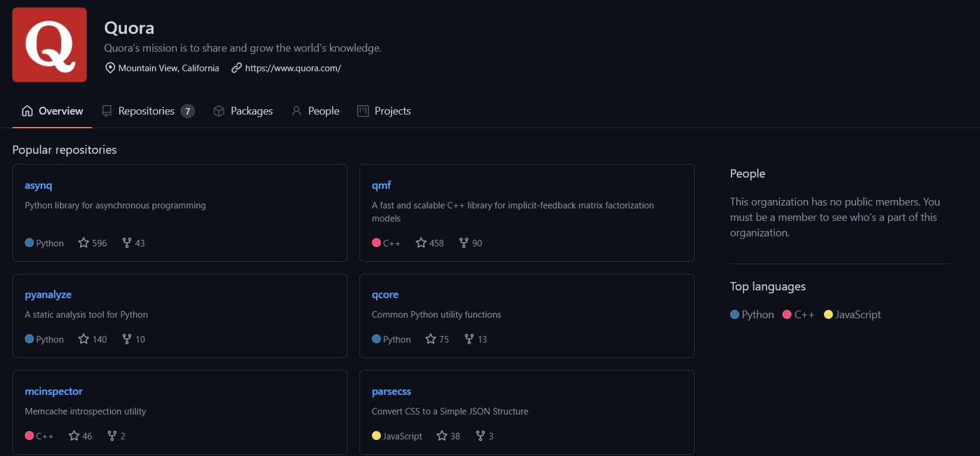Open the Projects tab
Viewport: 980px width, 456px height.
click(393, 110)
